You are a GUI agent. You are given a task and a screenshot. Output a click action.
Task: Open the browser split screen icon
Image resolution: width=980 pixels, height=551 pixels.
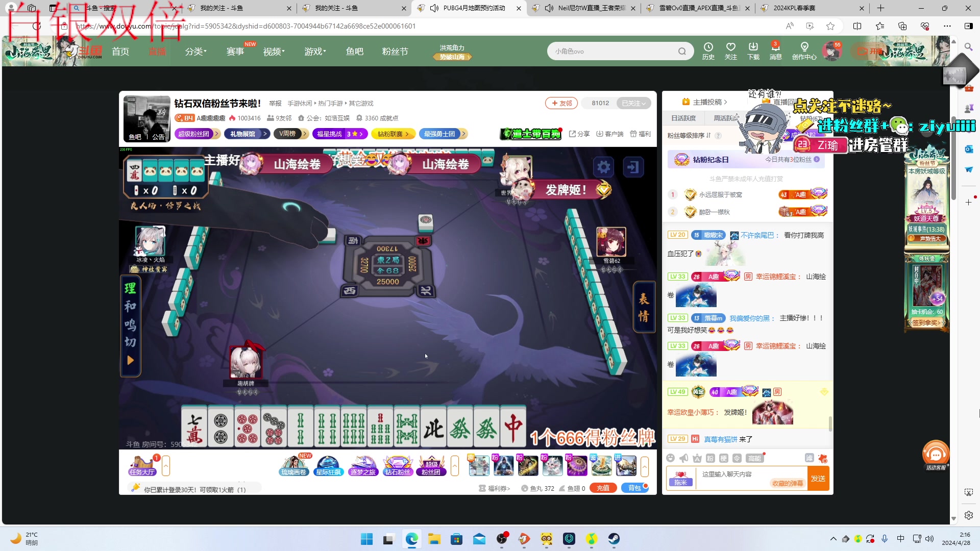click(857, 26)
